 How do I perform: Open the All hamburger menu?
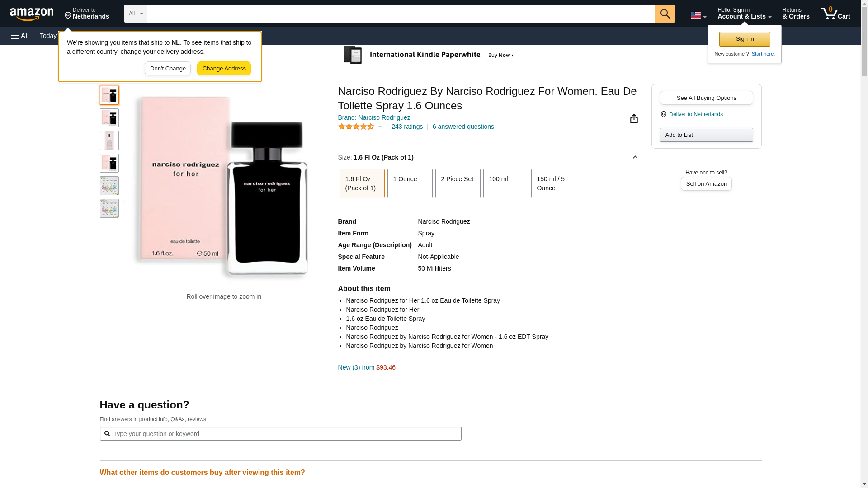point(20,36)
